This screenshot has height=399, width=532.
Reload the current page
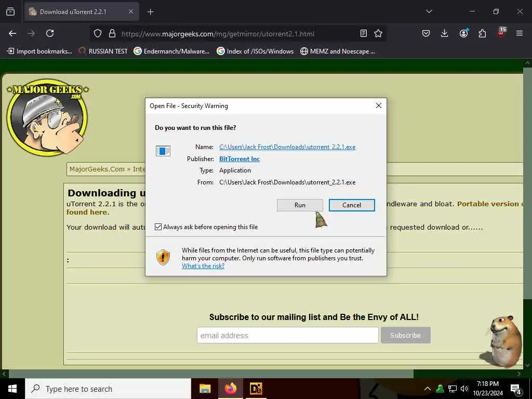click(x=50, y=33)
